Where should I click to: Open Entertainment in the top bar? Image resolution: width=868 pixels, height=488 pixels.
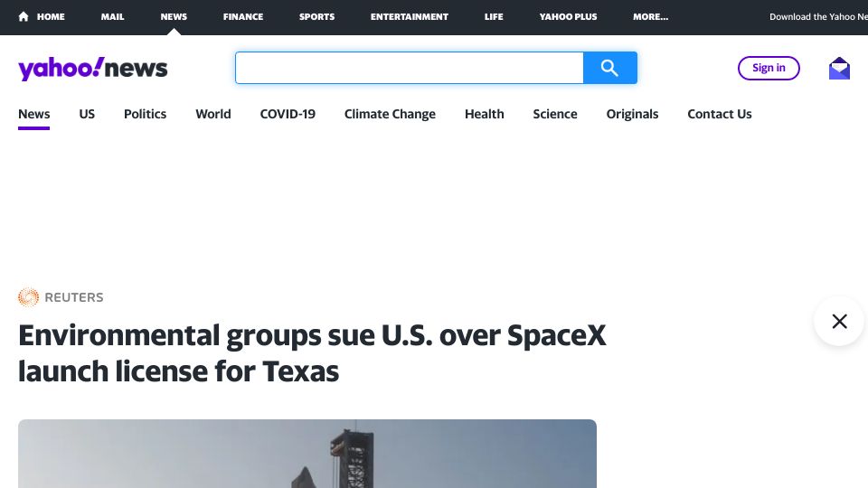[409, 16]
